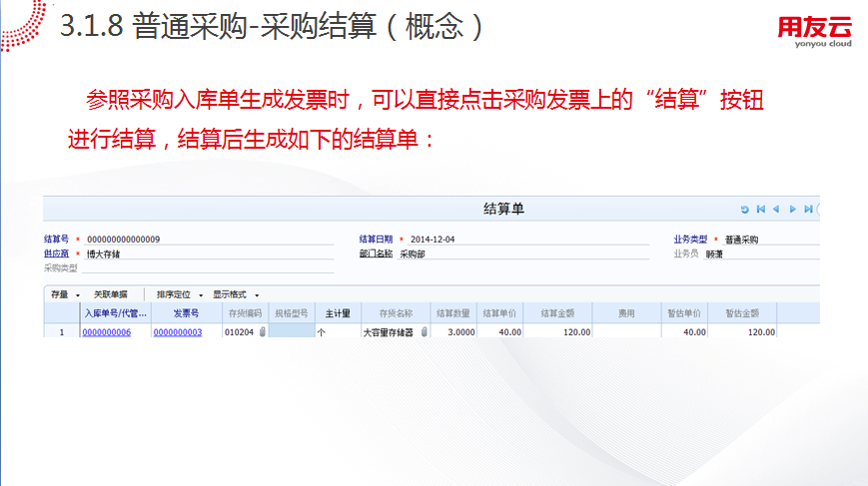Click the 业务员 field

coord(761,253)
